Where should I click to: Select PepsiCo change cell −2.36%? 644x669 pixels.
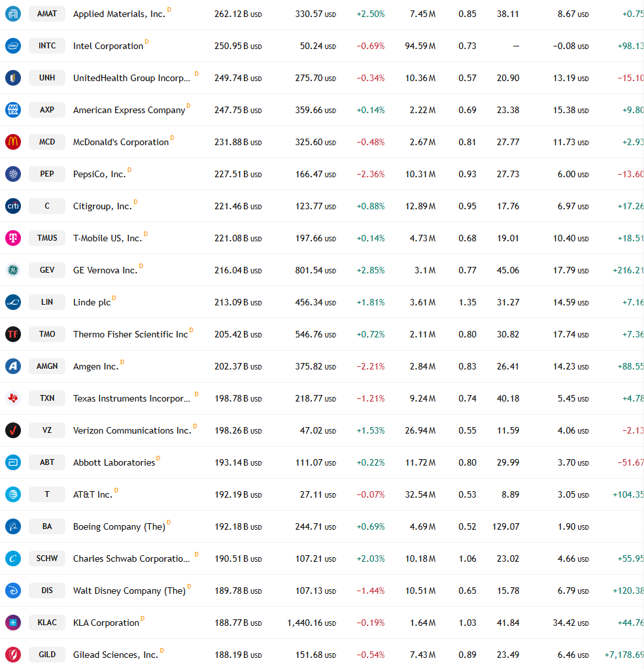coord(370,174)
